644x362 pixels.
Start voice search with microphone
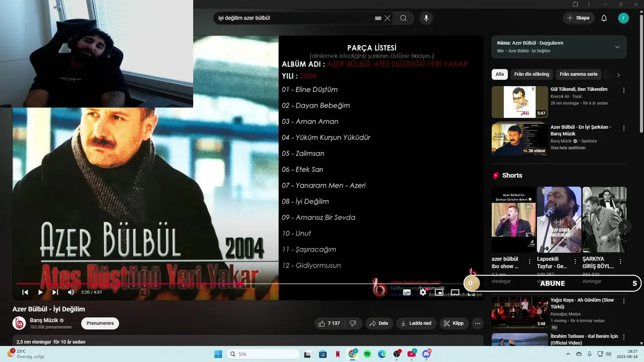click(426, 18)
